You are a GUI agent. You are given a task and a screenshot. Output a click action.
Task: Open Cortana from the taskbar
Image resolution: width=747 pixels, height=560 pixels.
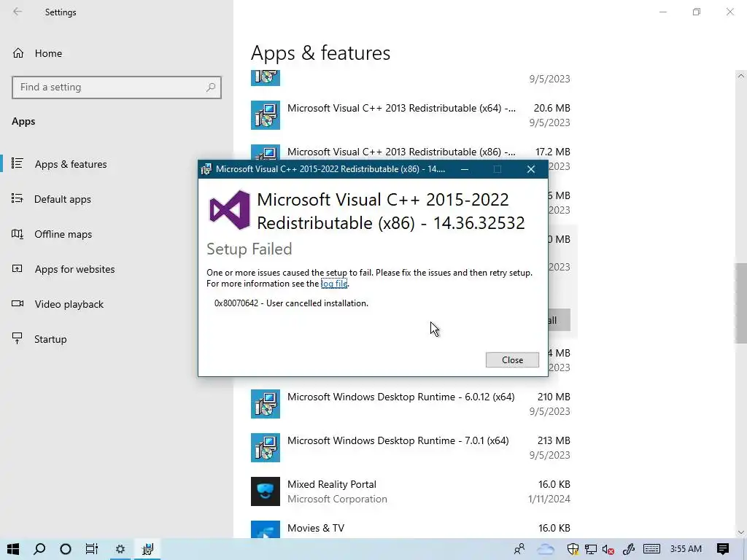coord(66,549)
